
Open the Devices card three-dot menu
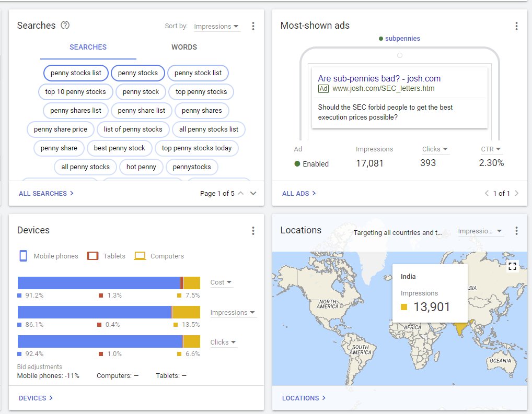tap(253, 231)
